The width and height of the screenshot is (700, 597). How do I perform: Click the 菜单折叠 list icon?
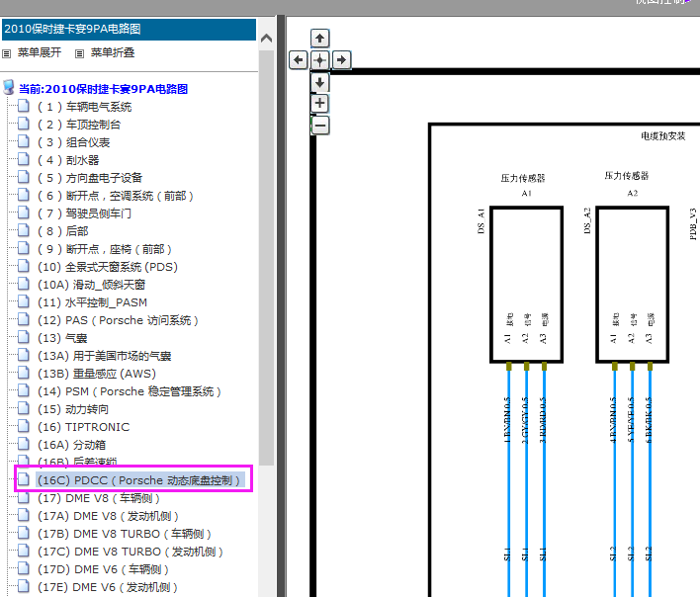(x=79, y=54)
